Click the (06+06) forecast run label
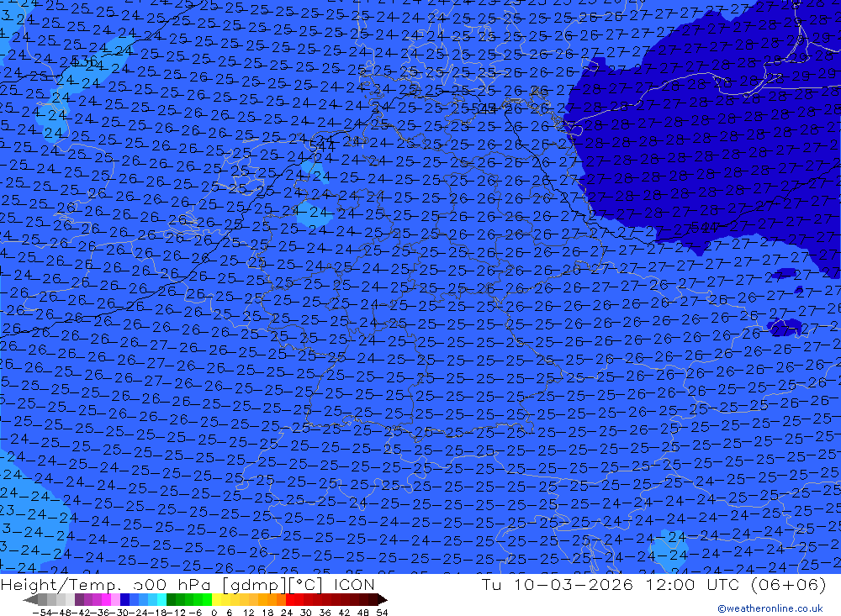This screenshot has height=616, width=841. 789,584
